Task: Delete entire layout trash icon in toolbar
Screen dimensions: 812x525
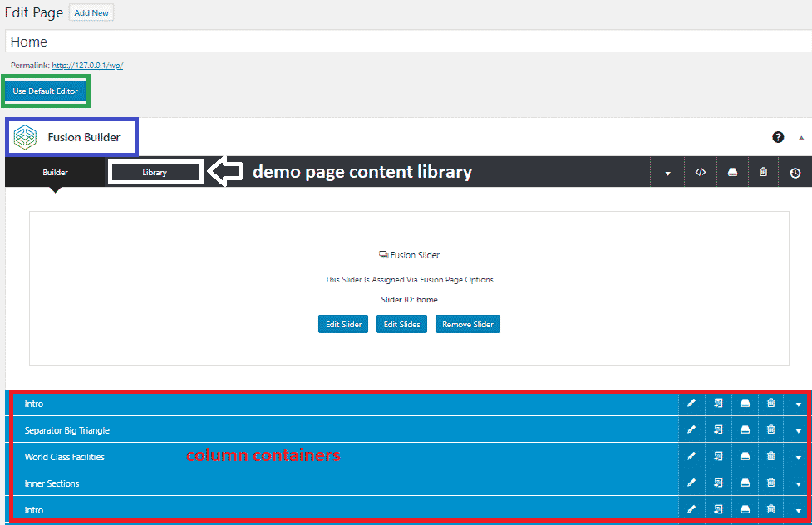Action: pos(763,172)
